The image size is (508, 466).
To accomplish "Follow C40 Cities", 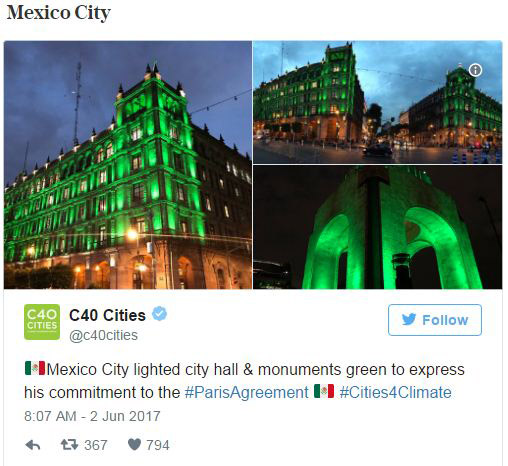I will 435,320.
